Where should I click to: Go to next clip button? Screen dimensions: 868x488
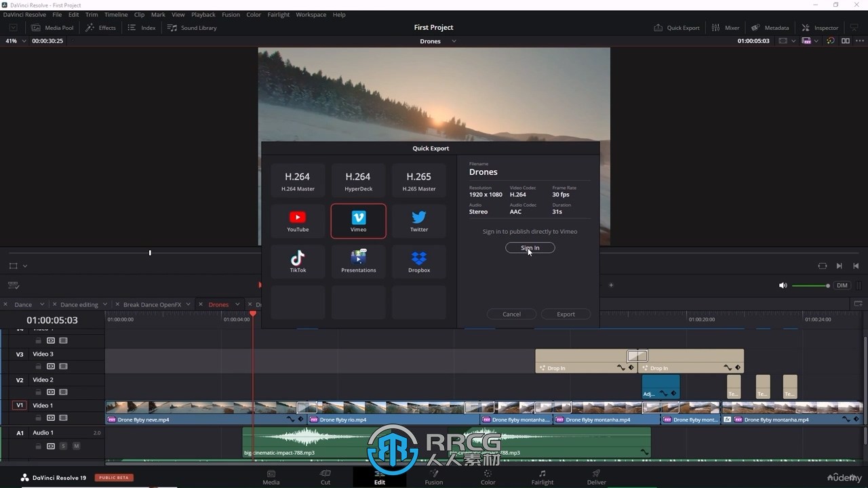pyautogui.click(x=840, y=266)
